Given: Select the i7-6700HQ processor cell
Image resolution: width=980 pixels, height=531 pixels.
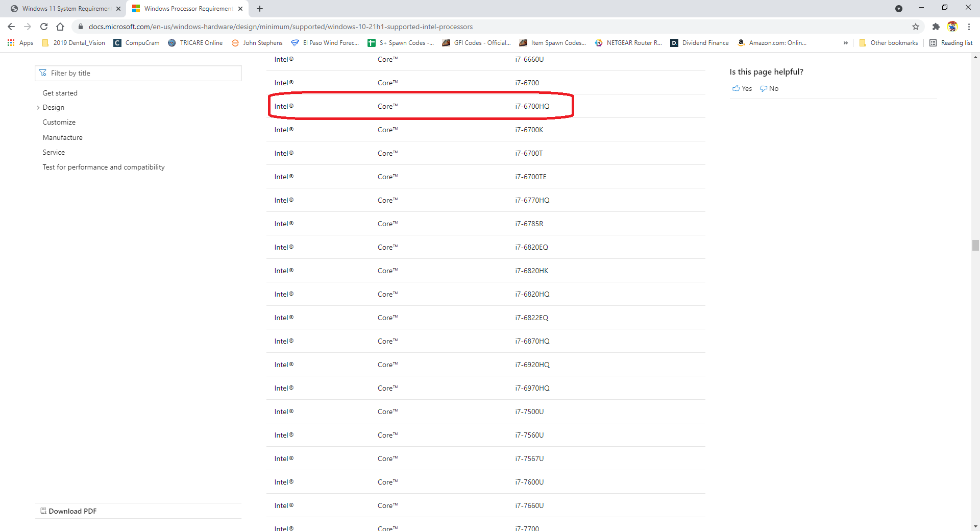Looking at the screenshot, I should 532,106.
